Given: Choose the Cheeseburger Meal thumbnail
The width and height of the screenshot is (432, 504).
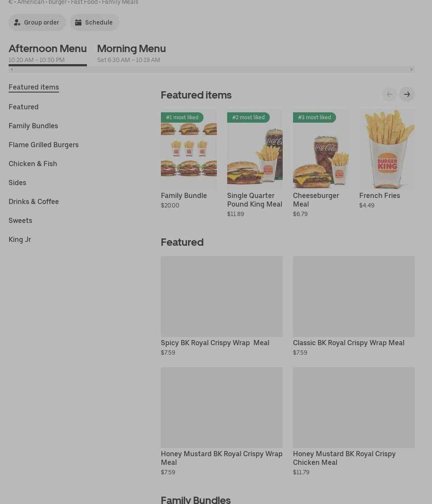Looking at the screenshot, I should pyautogui.click(x=321, y=148).
